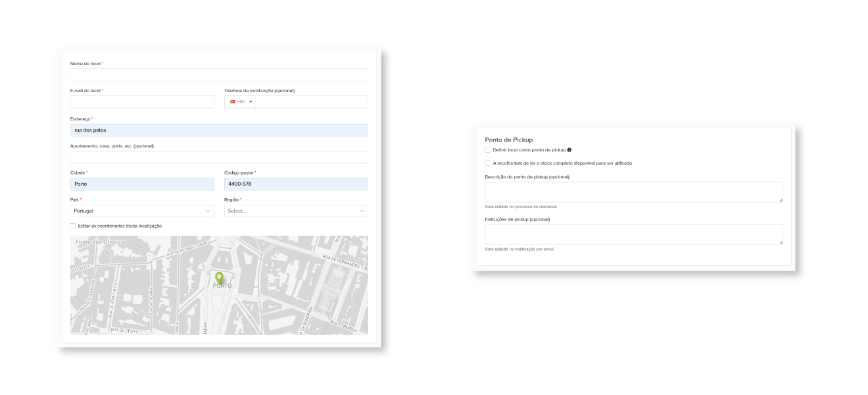Click the green map pin marker on Porto
Screen dimensions: 868x395
coord(219,277)
